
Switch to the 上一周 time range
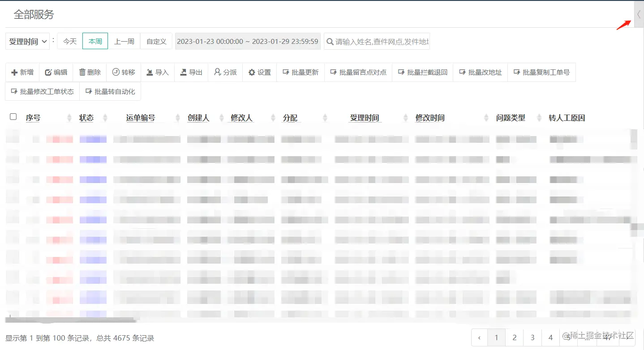(124, 41)
